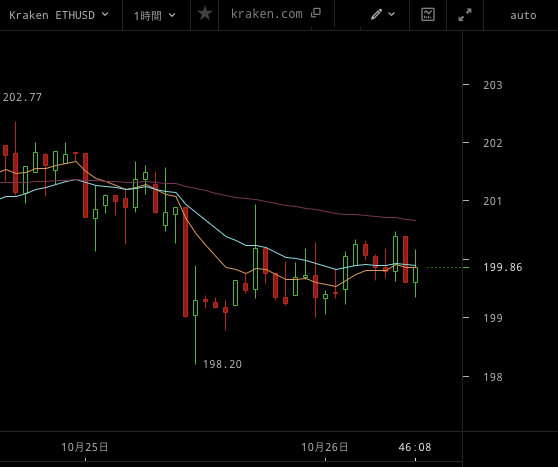Click the 199 price axis label
The width and height of the screenshot is (558, 467).
pyautogui.click(x=493, y=318)
